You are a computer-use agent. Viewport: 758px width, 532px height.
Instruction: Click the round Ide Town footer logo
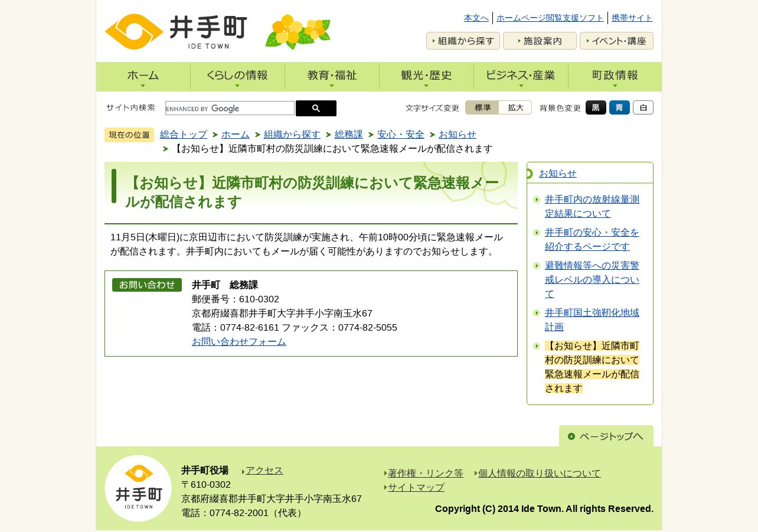[138, 488]
